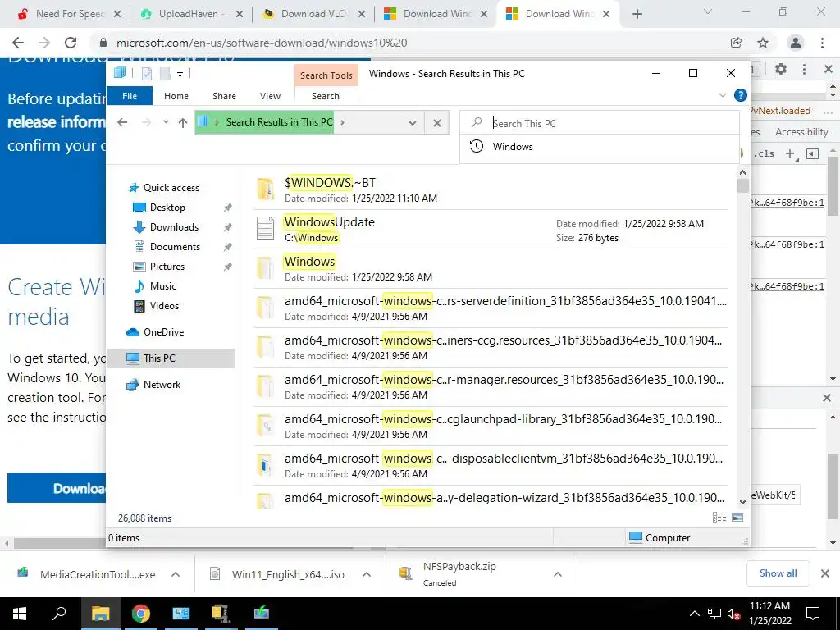Click Properties icon in Quick Access Toolbar
This screenshot has height=630, width=840.
click(x=147, y=74)
